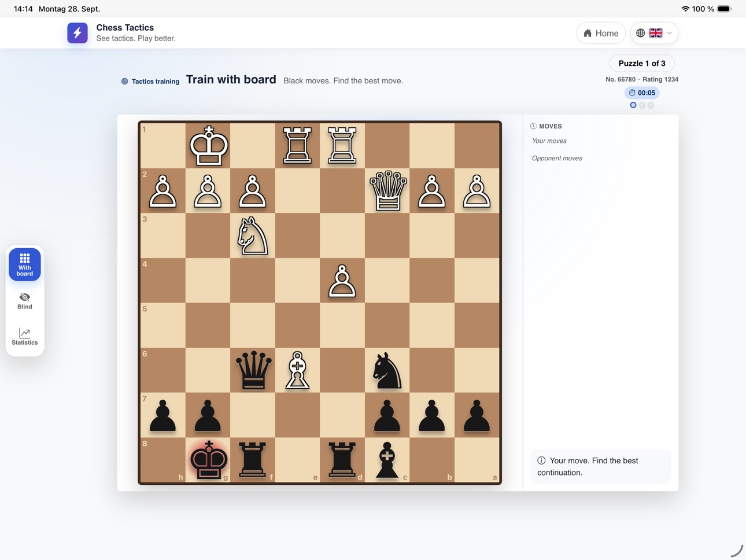Click the white bishop on e6
Viewport: 746px width, 560px height.
(298, 370)
